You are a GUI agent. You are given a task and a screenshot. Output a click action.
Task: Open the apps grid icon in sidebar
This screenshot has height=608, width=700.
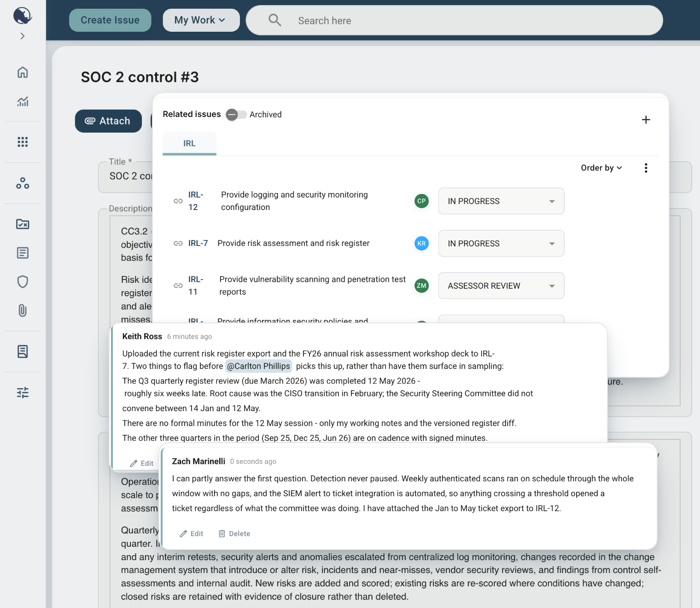[x=23, y=142]
